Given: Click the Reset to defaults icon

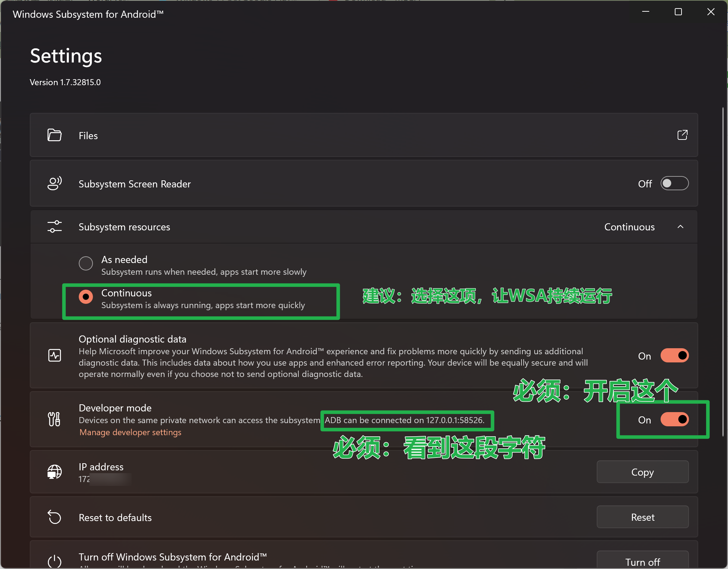Looking at the screenshot, I should point(54,517).
